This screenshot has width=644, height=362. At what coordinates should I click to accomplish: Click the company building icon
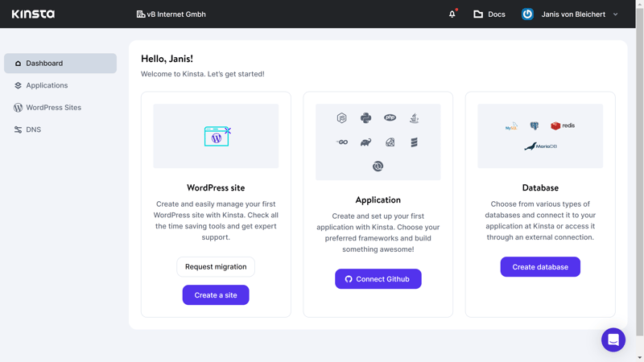pyautogui.click(x=140, y=14)
